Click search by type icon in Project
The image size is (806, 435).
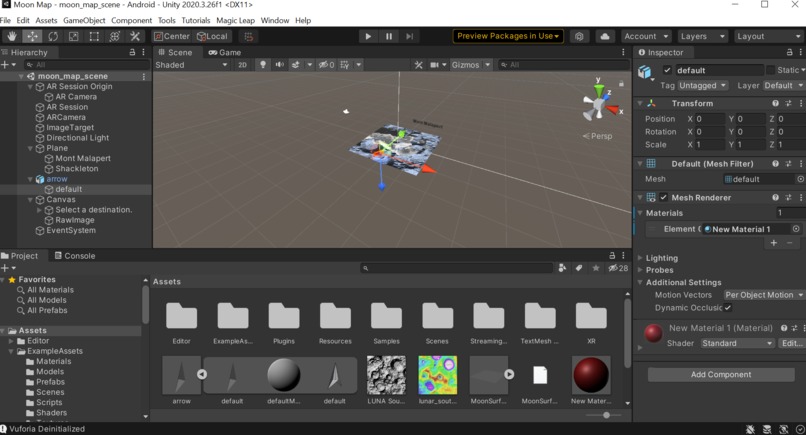562,268
